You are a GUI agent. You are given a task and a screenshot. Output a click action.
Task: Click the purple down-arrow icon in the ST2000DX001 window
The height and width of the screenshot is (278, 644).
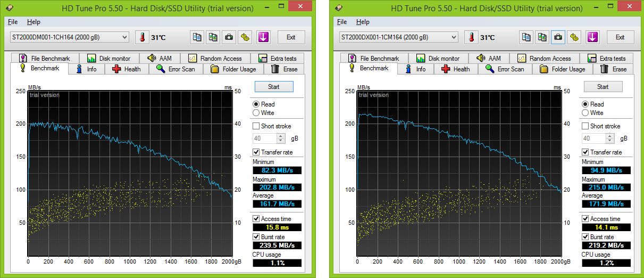[592, 37]
